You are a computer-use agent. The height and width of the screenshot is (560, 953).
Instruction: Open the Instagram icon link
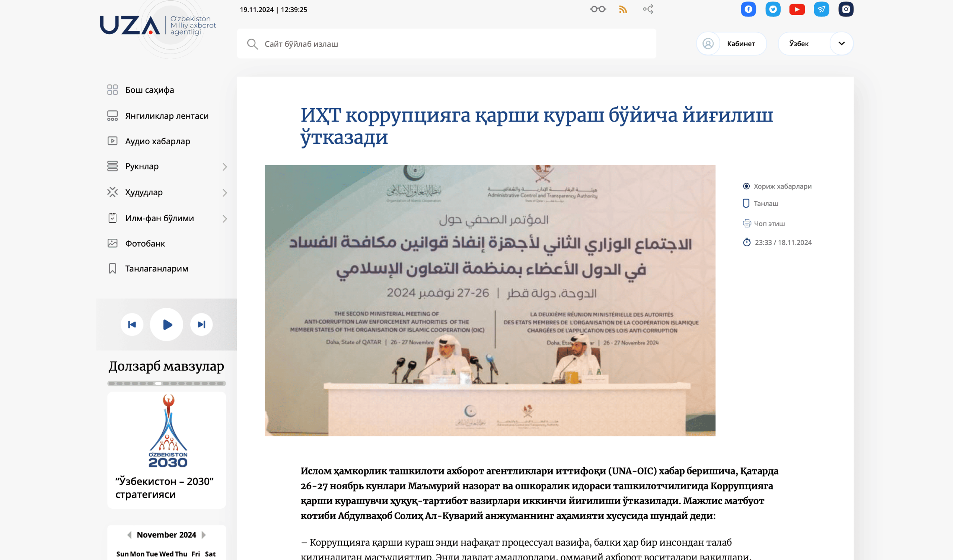click(845, 9)
